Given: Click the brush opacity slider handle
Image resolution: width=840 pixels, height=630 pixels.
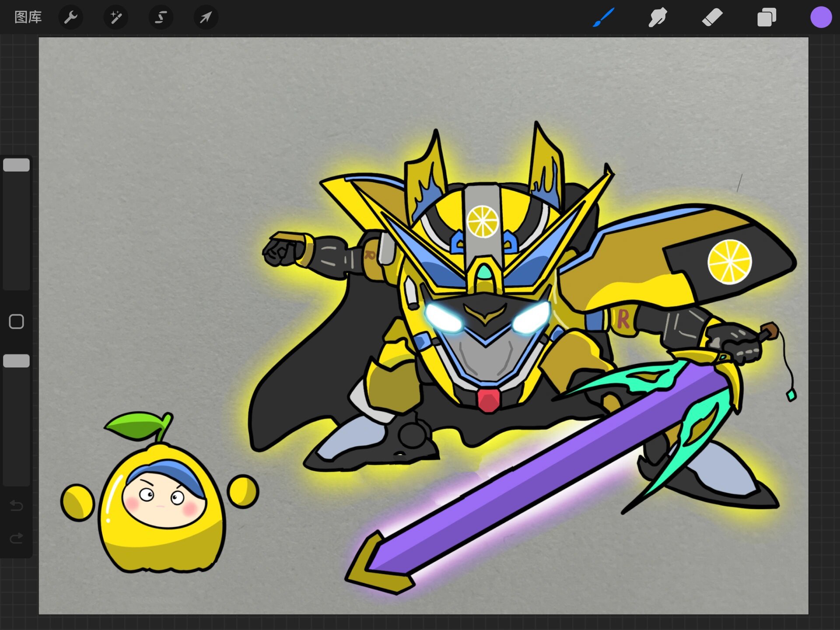Looking at the screenshot, I should [16, 361].
